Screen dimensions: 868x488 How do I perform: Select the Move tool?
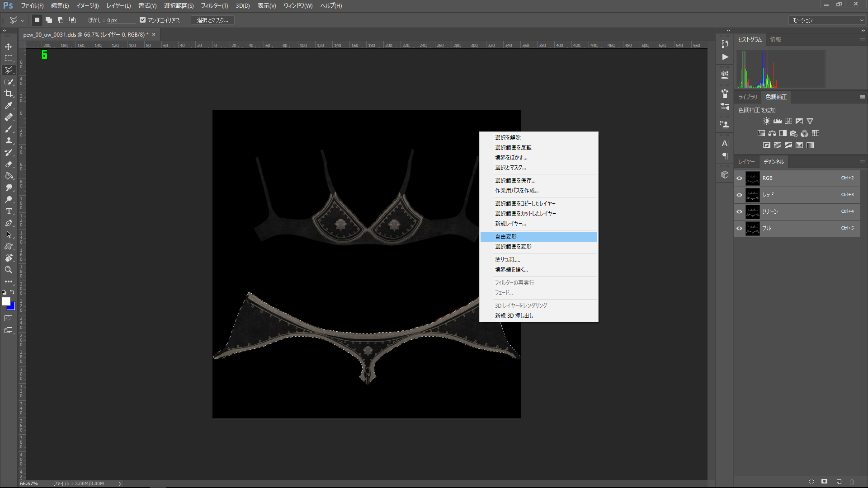[9, 47]
